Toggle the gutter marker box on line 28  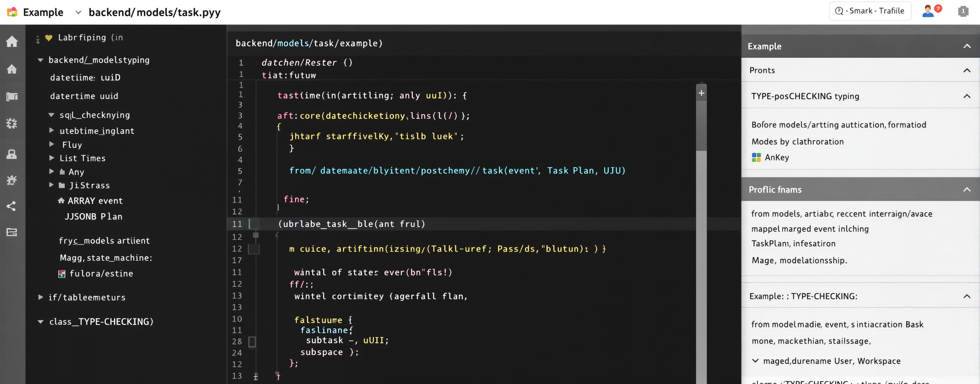click(x=252, y=342)
